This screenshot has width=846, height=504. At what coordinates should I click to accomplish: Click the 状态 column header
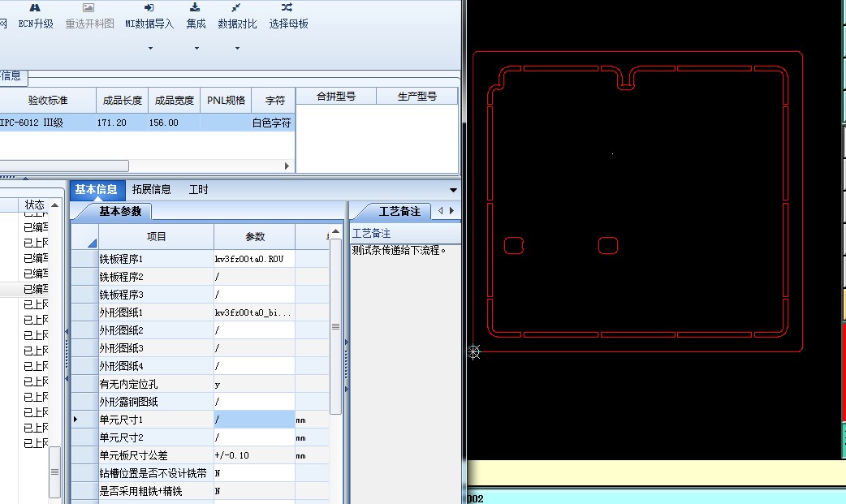(35, 205)
